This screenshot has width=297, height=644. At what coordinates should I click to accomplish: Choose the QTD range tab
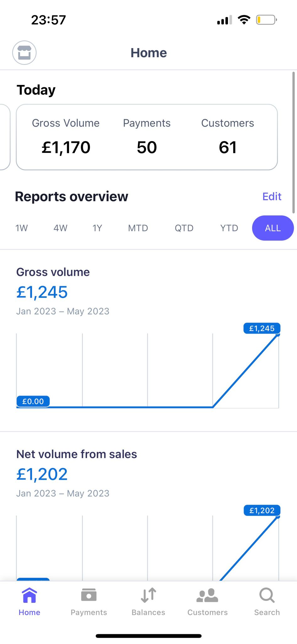tap(184, 228)
